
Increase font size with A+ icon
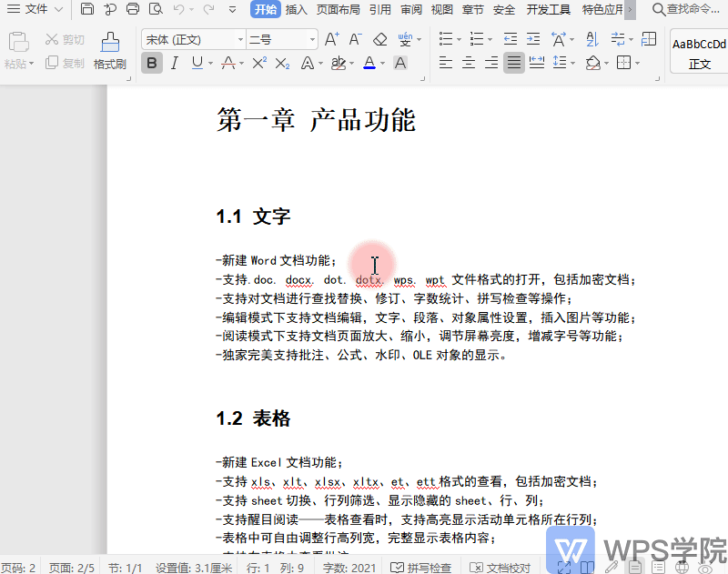click(331, 39)
